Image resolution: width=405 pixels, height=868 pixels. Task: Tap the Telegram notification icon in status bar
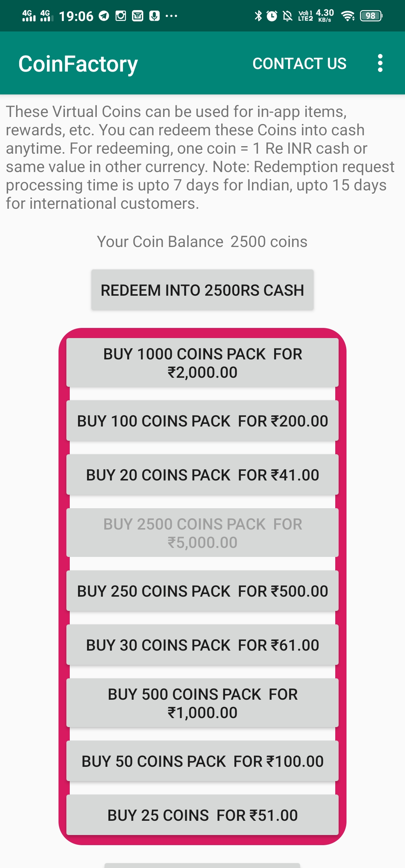104,16
